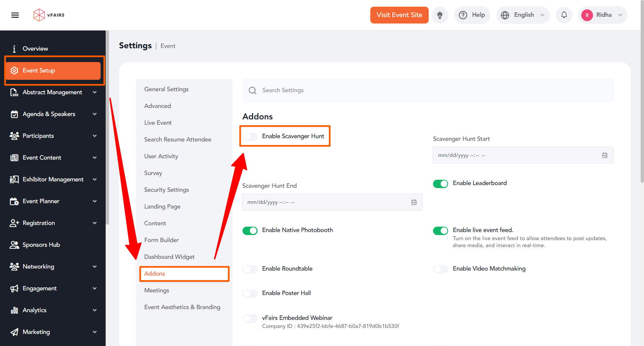Enable the Scavenger Hunt toggle
The height and width of the screenshot is (346, 644).
[250, 136]
